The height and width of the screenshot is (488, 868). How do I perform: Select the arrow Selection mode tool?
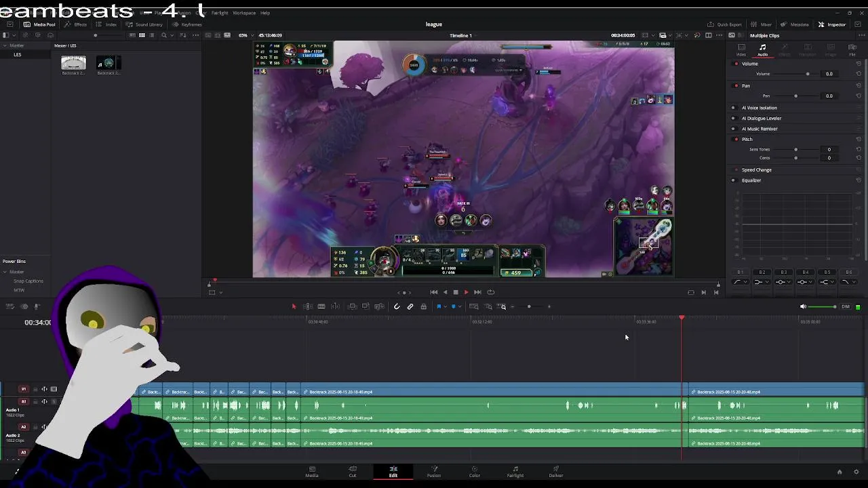tap(294, 306)
